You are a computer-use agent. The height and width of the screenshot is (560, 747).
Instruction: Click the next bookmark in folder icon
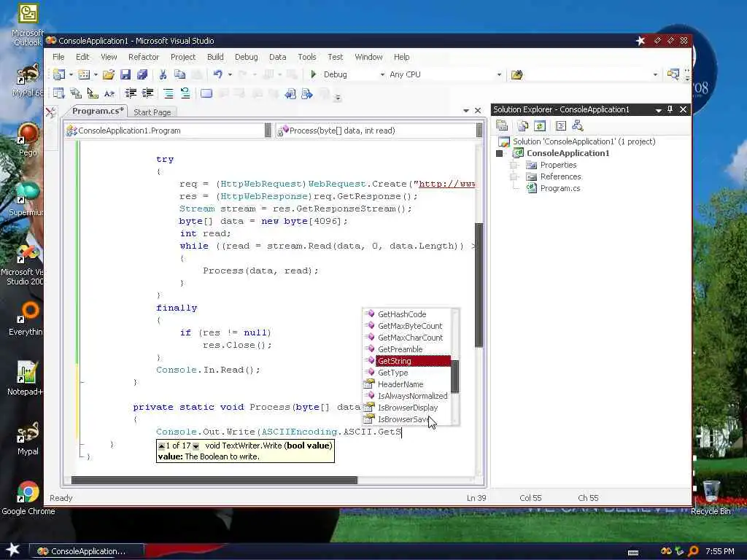(307, 94)
